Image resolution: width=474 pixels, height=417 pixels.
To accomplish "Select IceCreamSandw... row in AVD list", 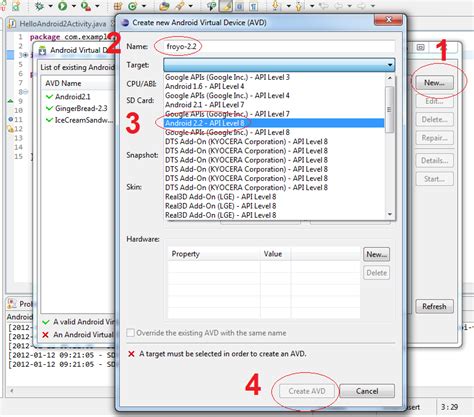I will click(x=80, y=120).
